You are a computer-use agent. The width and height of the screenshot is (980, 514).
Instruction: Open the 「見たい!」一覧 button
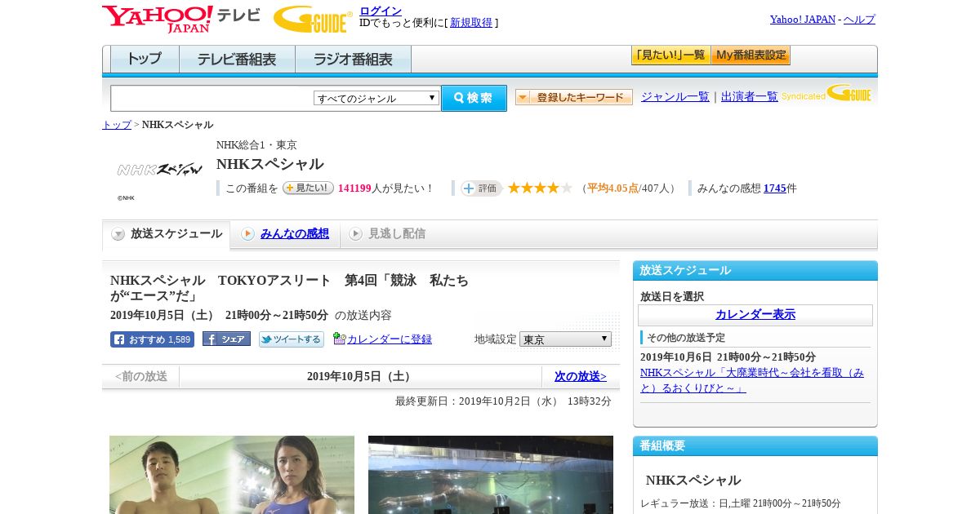pos(670,55)
